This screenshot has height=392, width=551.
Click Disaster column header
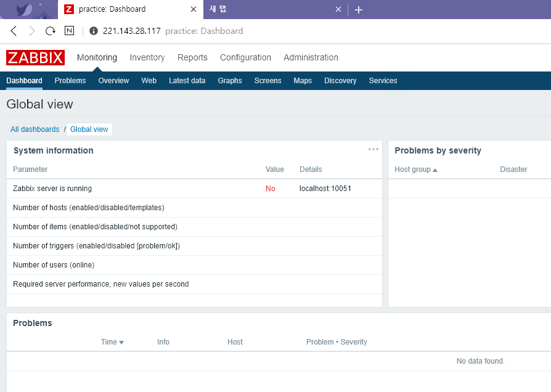coord(513,169)
